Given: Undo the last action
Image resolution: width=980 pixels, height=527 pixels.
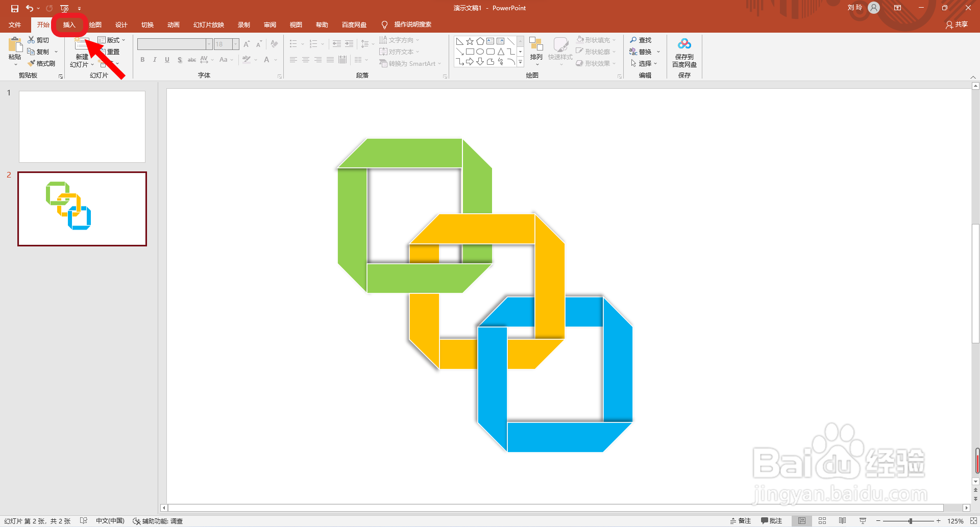Looking at the screenshot, I should coord(30,8).
